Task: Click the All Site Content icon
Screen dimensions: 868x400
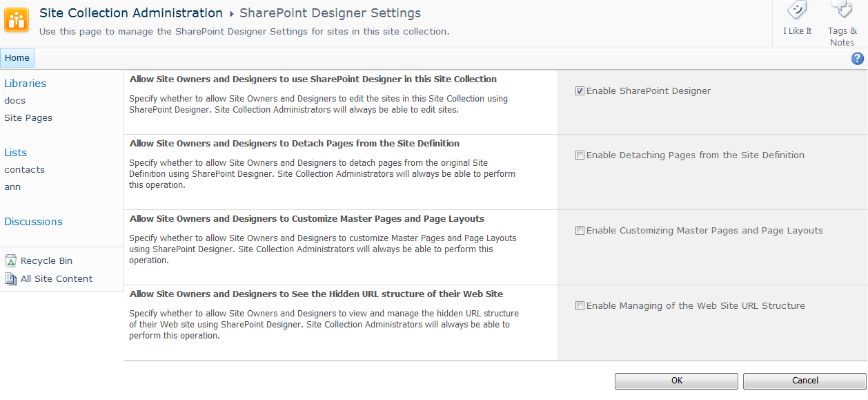Action: tap(10, 279)
